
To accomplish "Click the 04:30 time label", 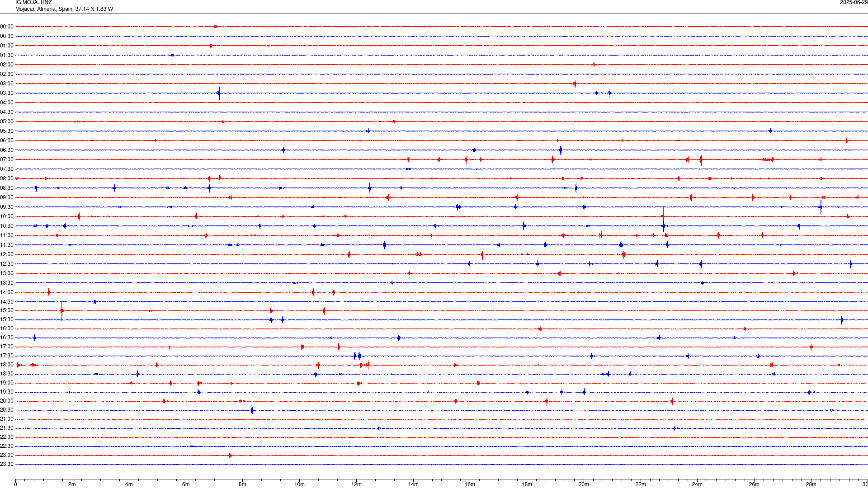I will [x=7, y=112].
